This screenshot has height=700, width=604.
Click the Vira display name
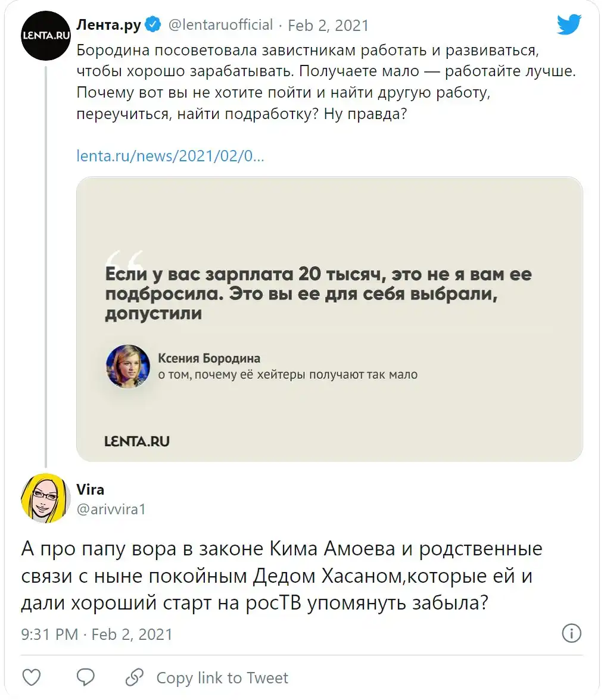[91, 489]
